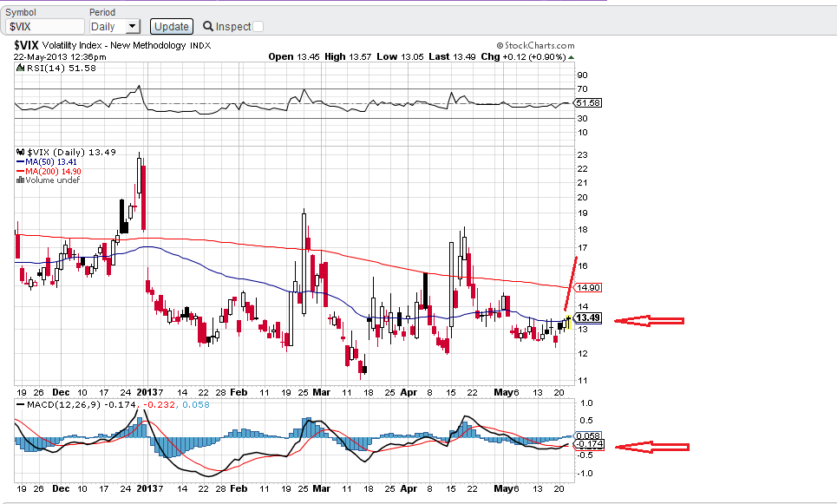Click the Chg +0.12 (+0.90%) value

tap(523, 56)
